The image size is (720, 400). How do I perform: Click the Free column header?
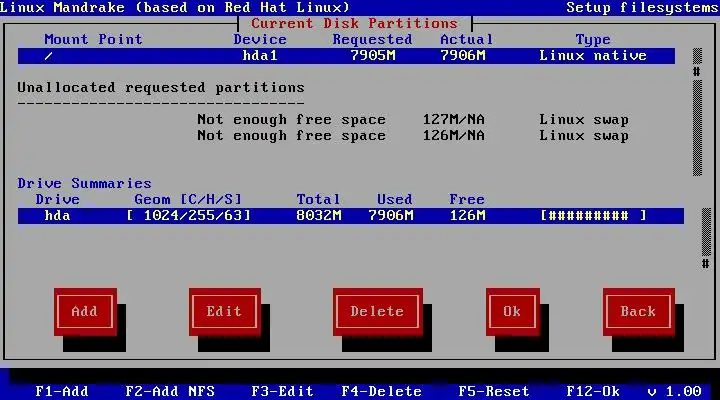coord(467,200)
